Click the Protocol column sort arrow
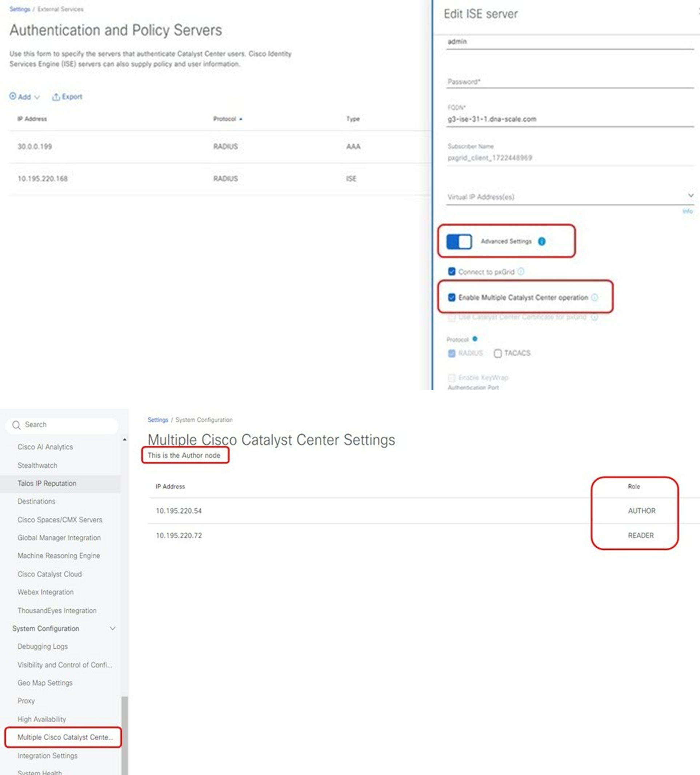The image size is (700, 775). [x=241, y=119]
